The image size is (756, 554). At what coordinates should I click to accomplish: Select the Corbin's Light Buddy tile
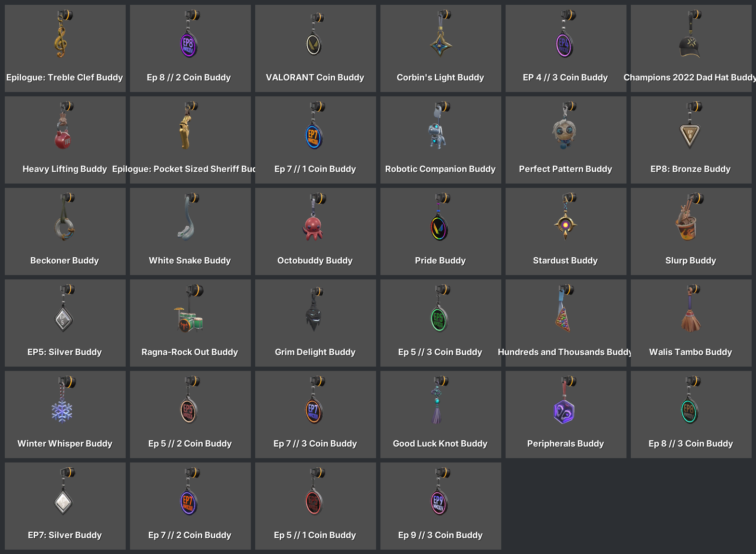(441, 48)
